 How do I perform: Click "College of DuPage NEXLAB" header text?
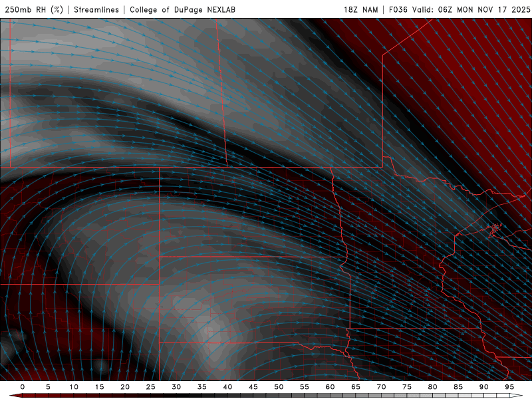click(x=182, y=9)
